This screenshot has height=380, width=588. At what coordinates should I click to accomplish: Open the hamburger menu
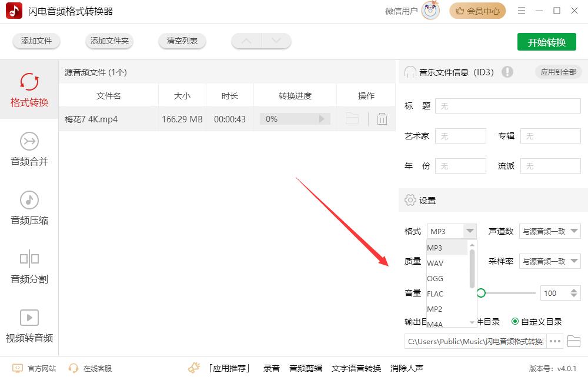[521, 11]
